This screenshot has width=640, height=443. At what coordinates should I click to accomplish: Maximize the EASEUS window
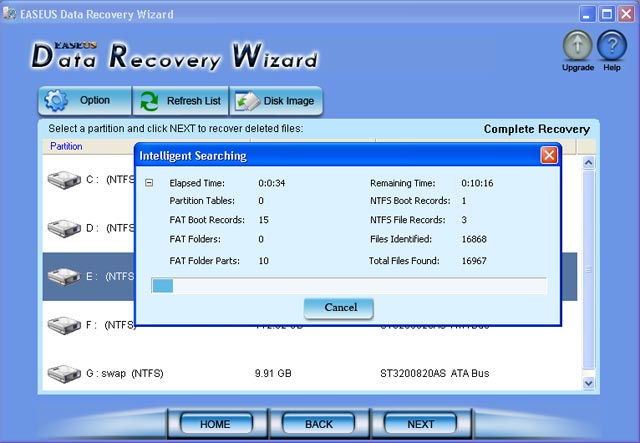point(607,15)
